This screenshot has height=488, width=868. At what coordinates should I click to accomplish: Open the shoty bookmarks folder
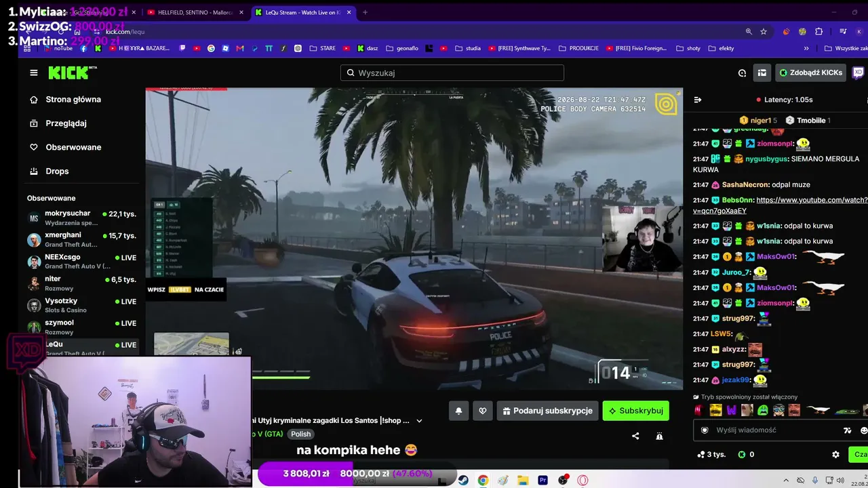click(x=688, y=49)
